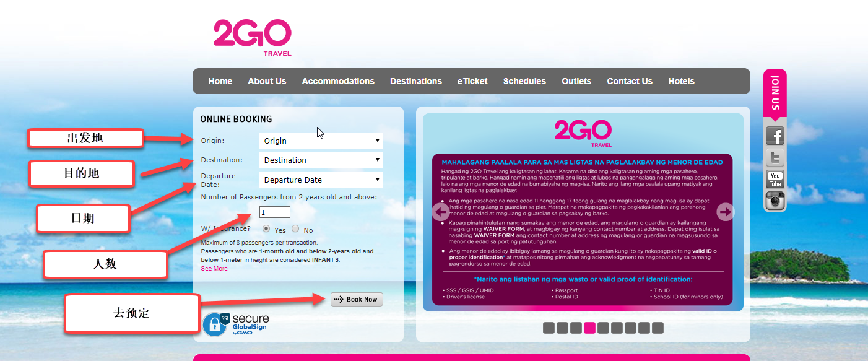Screen dimensions: 868x361
Task: Select the fifth carousel slide indicator
Action: pyautogui.click(x=603, y=328)
